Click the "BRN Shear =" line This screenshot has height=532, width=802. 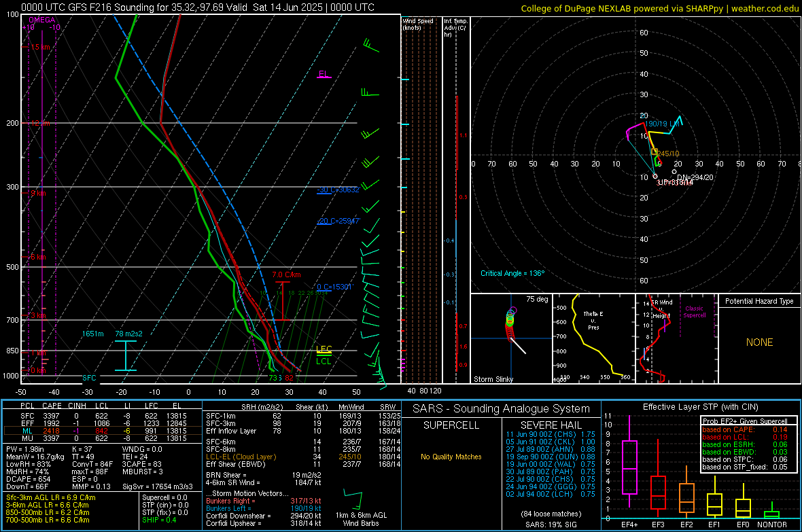(264, 475)
